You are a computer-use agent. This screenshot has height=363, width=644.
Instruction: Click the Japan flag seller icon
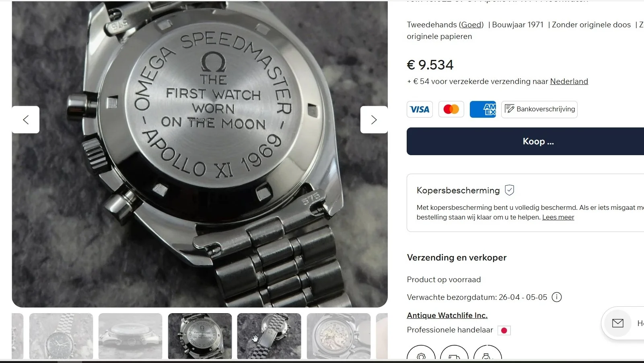(504, 330)
